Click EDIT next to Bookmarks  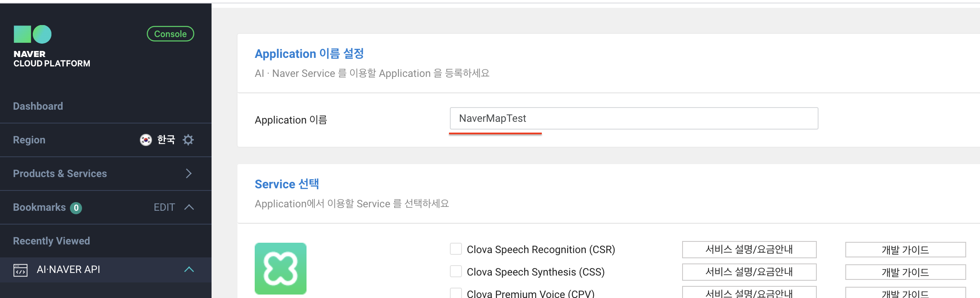(x=164, y=207)
